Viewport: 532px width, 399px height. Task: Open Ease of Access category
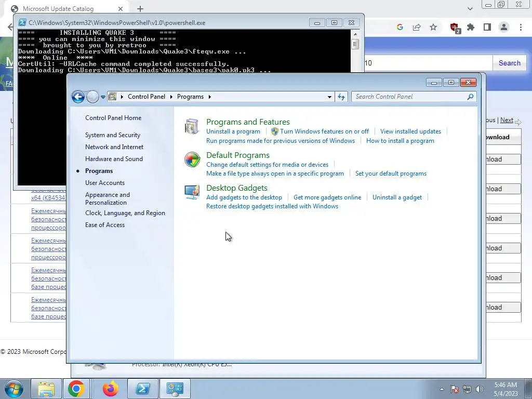click(105, 225)
